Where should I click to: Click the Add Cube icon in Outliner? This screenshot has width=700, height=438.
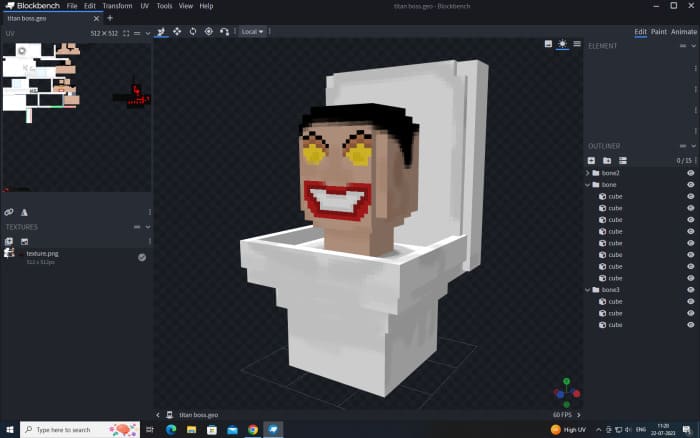pos(591,160)
